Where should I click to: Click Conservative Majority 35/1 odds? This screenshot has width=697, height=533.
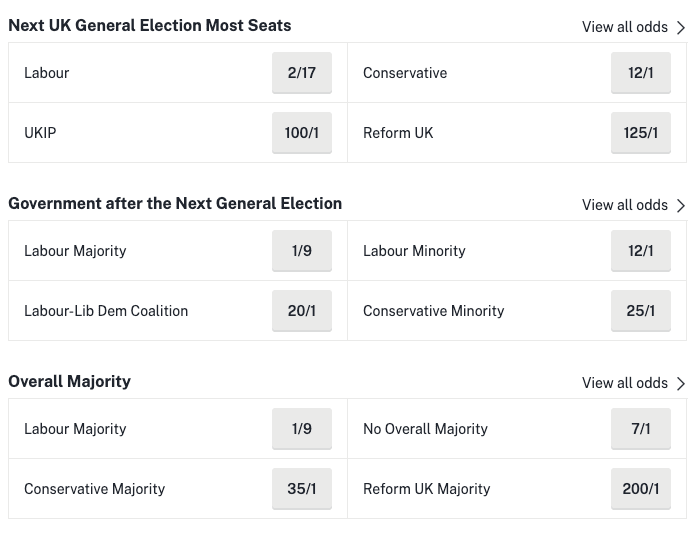pyautogui.click(x=301, y=489)
